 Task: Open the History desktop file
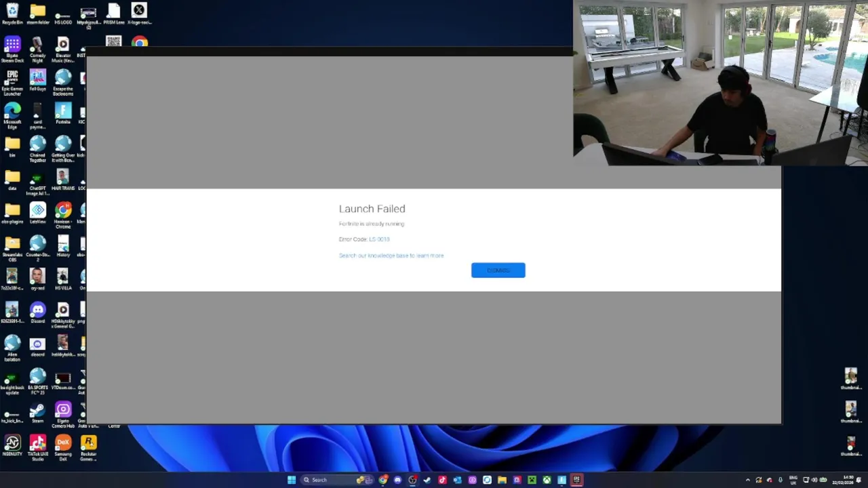63,247
